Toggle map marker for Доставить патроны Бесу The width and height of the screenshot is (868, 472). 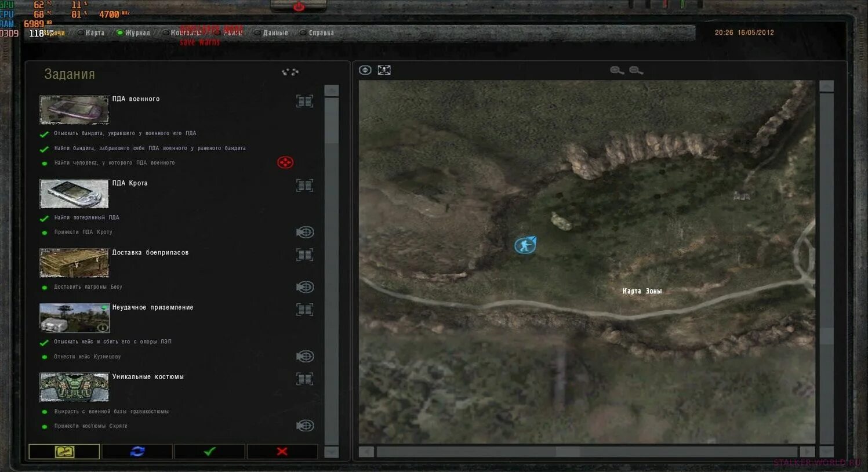305,287
